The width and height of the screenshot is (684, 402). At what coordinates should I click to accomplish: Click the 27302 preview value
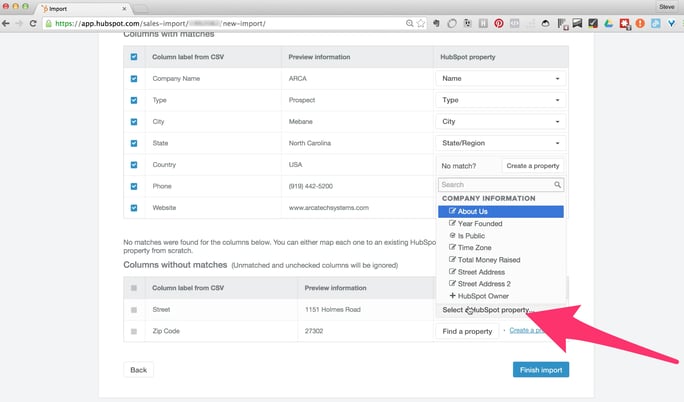point(314,331)
